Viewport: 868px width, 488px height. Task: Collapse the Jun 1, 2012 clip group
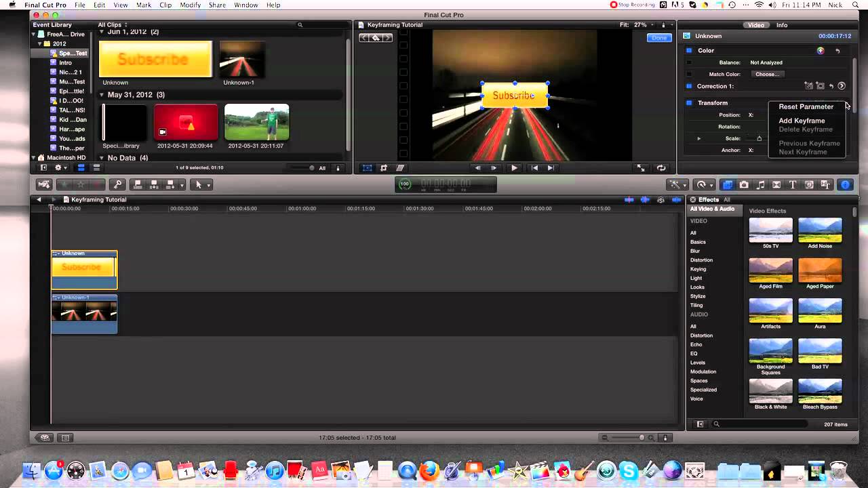coord(102,32)
